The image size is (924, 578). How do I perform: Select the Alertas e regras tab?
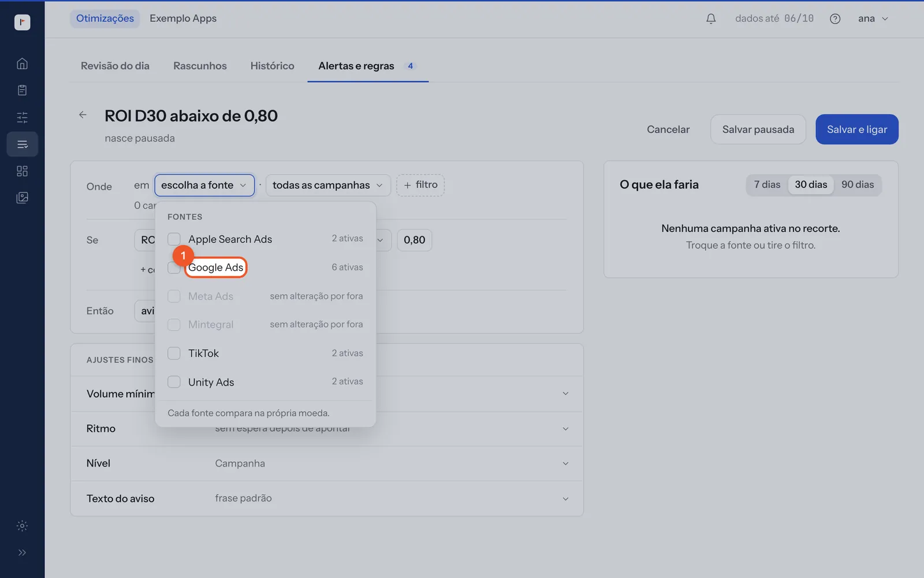[x=368, y=66]
